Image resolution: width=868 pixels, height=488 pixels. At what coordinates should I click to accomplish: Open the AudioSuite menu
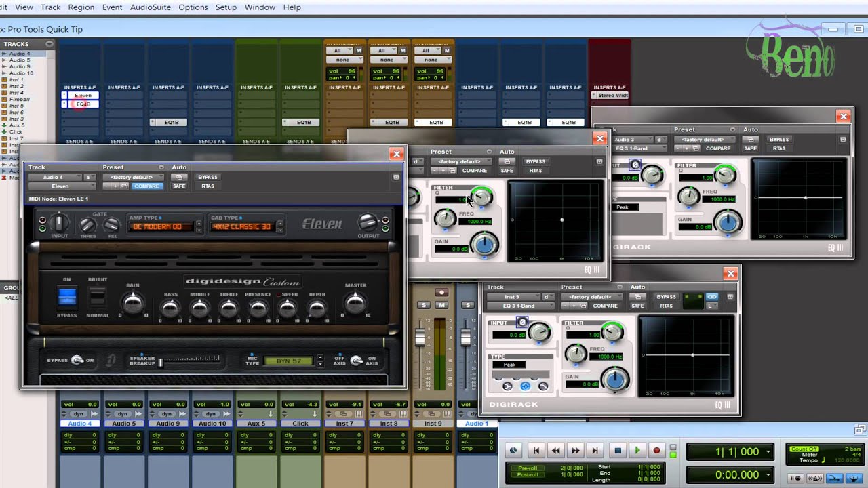[x=151, y=7]
